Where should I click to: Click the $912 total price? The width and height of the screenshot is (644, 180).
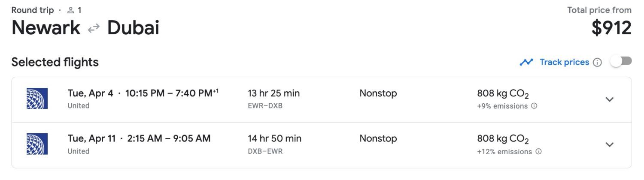[x=611, y=28]
